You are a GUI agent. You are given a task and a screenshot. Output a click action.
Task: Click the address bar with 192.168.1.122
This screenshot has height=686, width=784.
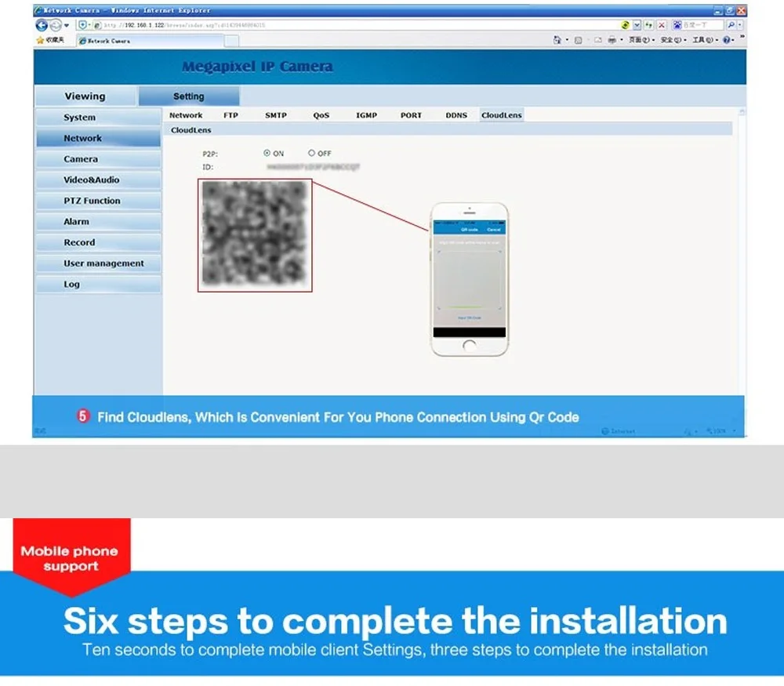point(350,25)
